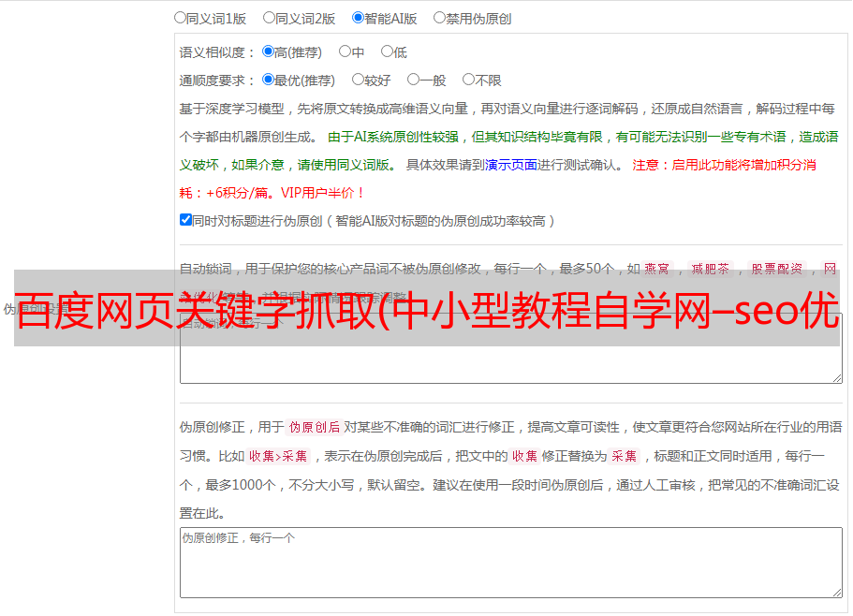Select 不限 for 通顺度要求

pyautogui.click(x=468, y=80)
